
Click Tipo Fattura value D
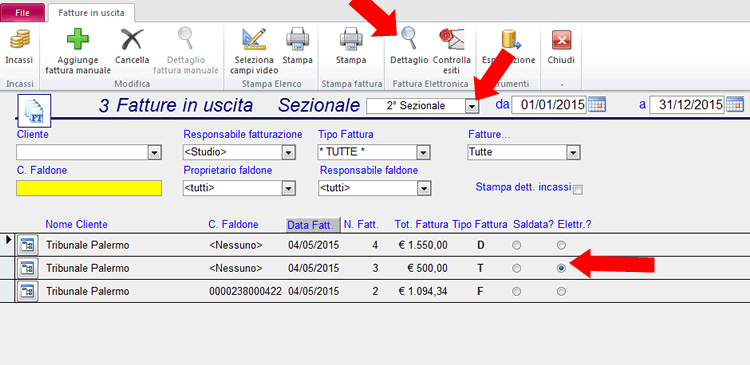click(481, 245)
